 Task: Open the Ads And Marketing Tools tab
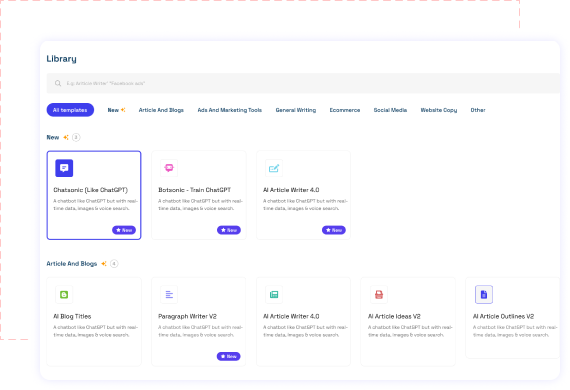click(x=229, y=110)
